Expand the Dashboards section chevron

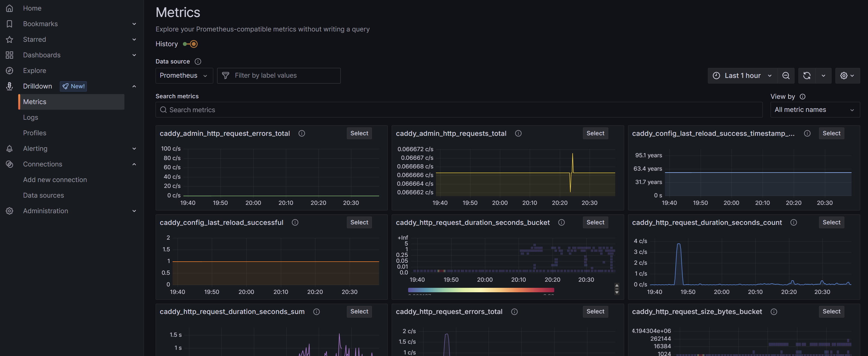pos(134,55)
